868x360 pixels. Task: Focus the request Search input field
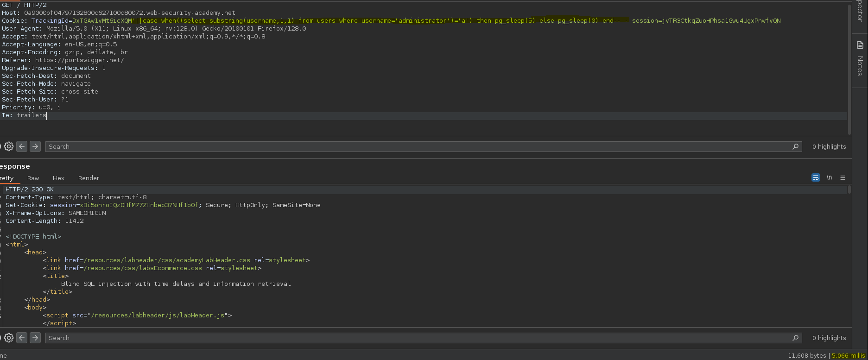click(424, 146)
